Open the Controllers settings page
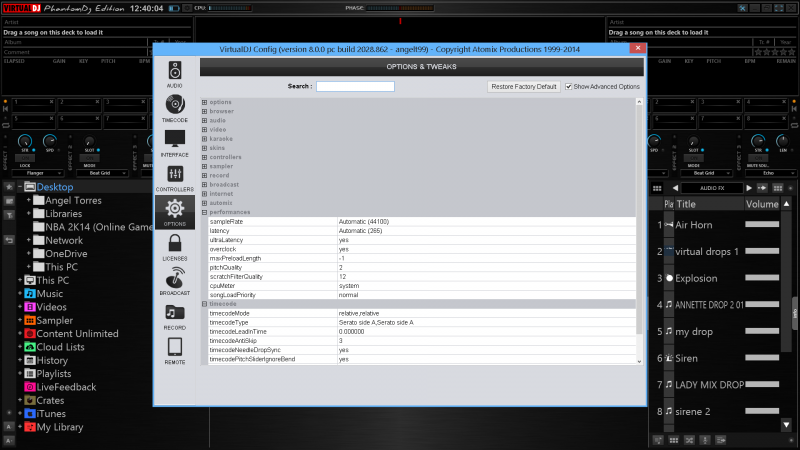Image resolution: width=800 pixels, height=450 pixels. point(174,178)
